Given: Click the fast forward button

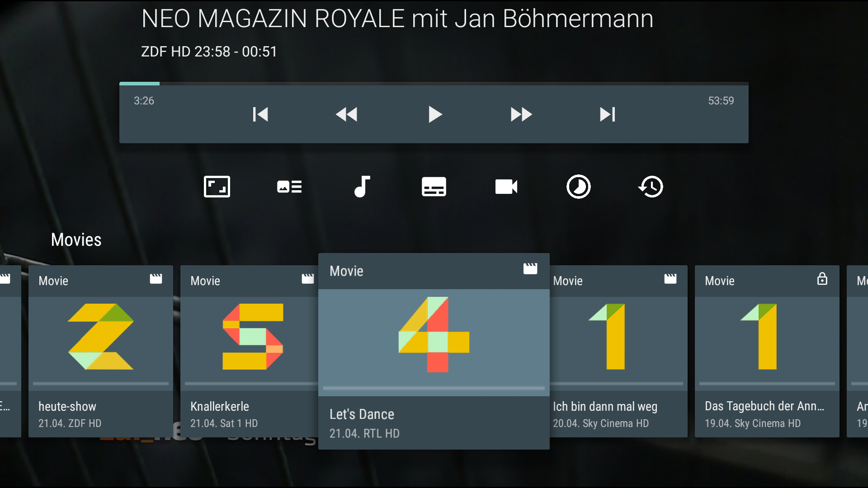Looking at the screenshot, I should point(521,114).
